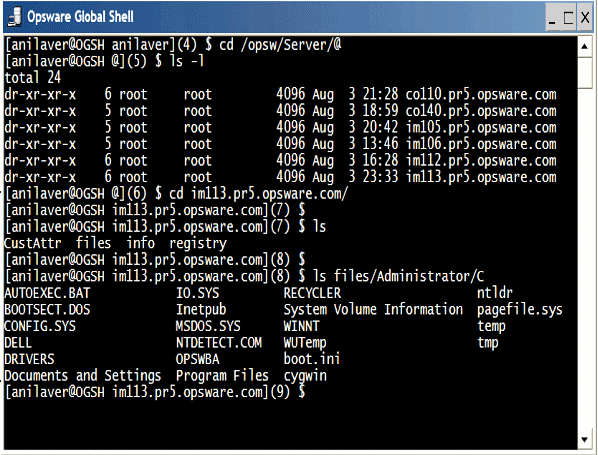Click the co110.pr5.opsware.com directory entry

click(481, 94)
